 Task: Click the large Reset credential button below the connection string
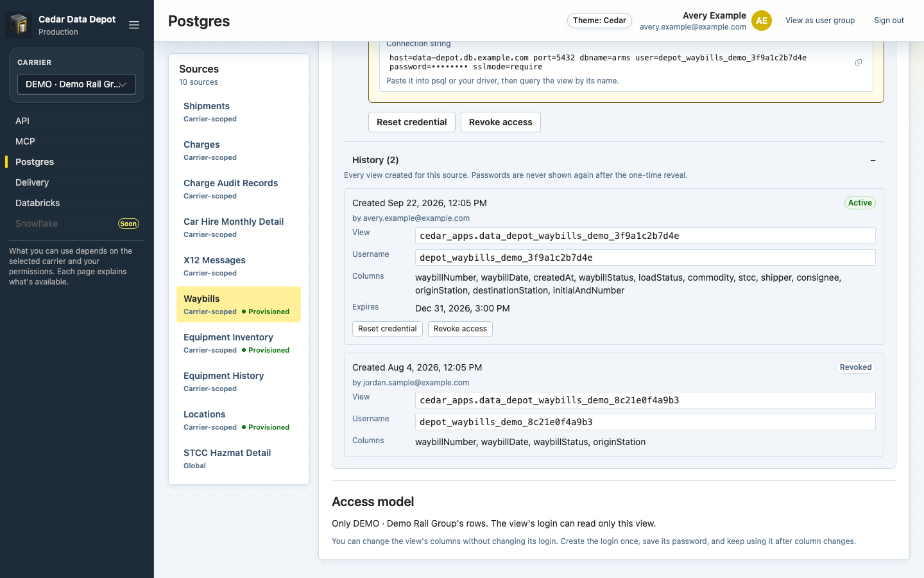412,122
